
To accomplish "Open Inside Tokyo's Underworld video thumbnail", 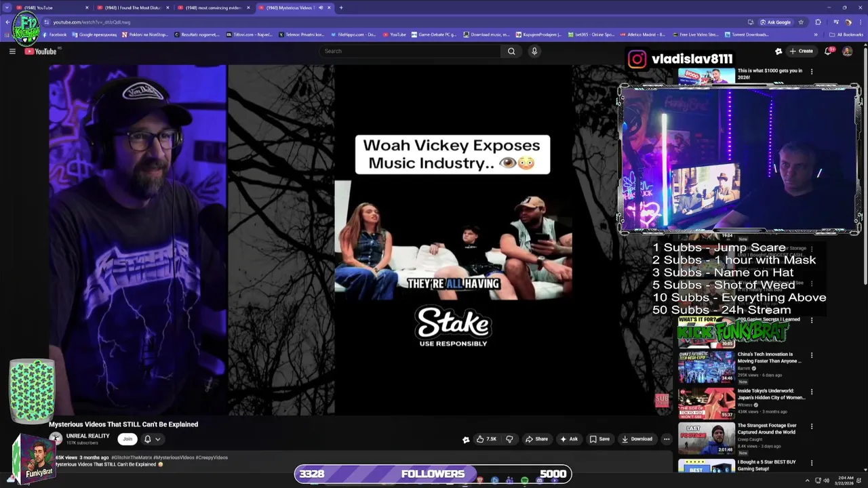I will point(706,403).
